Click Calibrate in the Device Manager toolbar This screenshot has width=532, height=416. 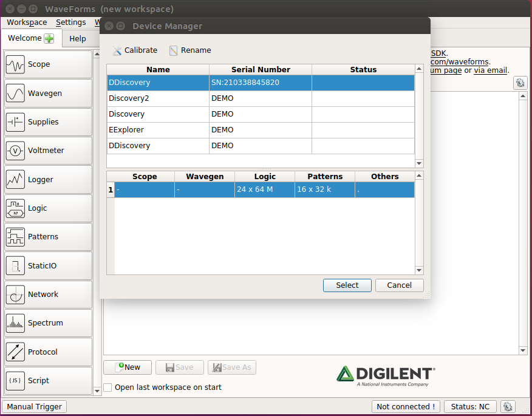coord(135,50)
